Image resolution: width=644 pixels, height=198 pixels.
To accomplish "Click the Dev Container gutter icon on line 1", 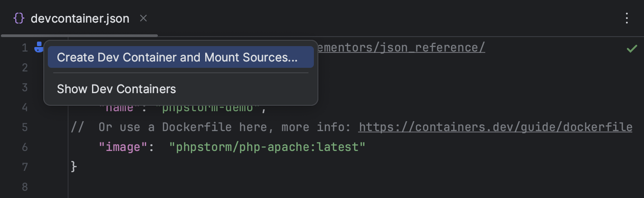I will (39, 47).
